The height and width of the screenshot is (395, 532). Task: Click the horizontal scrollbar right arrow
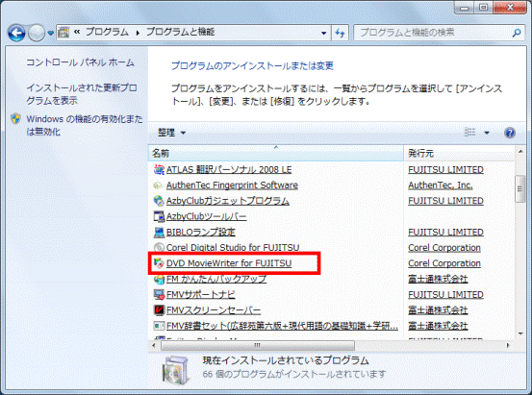coord(508,345)
